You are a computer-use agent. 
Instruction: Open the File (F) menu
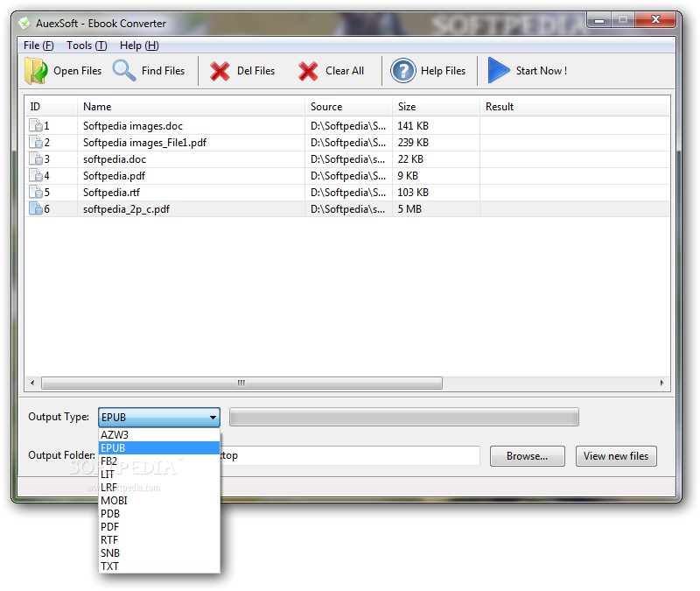(38, 46)
